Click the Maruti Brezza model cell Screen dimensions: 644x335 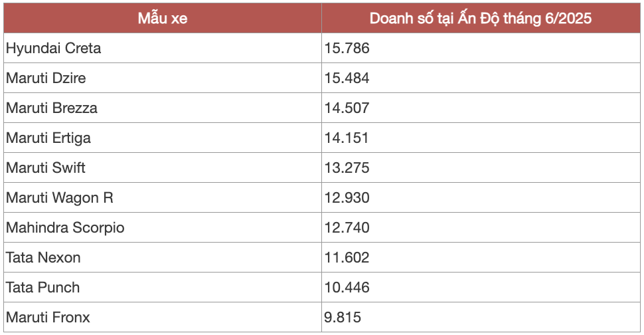point(52,108)
